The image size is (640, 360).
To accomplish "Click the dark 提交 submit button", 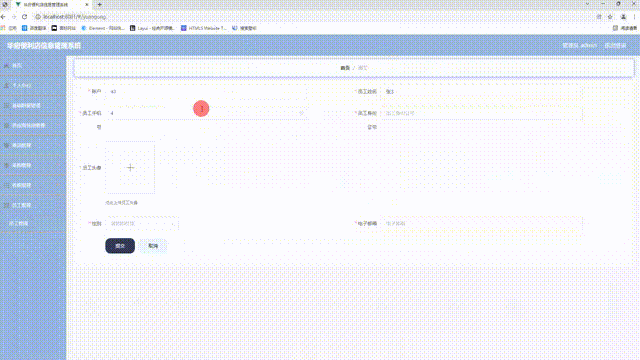I will 120,246.
